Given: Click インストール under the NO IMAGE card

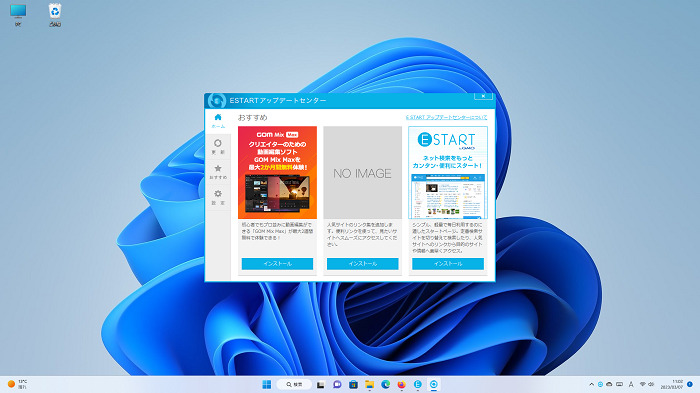Looking at the screenshot, I should [362, 263].
